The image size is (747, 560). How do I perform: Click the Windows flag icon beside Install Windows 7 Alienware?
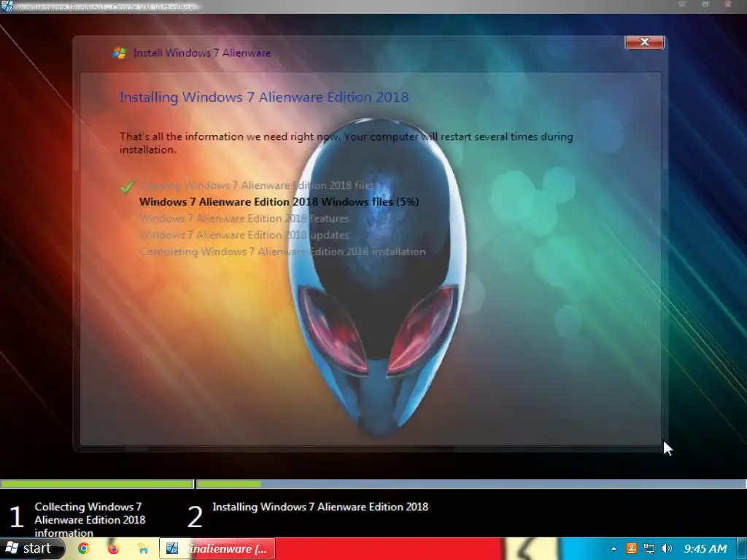click(x=120, y=52)
